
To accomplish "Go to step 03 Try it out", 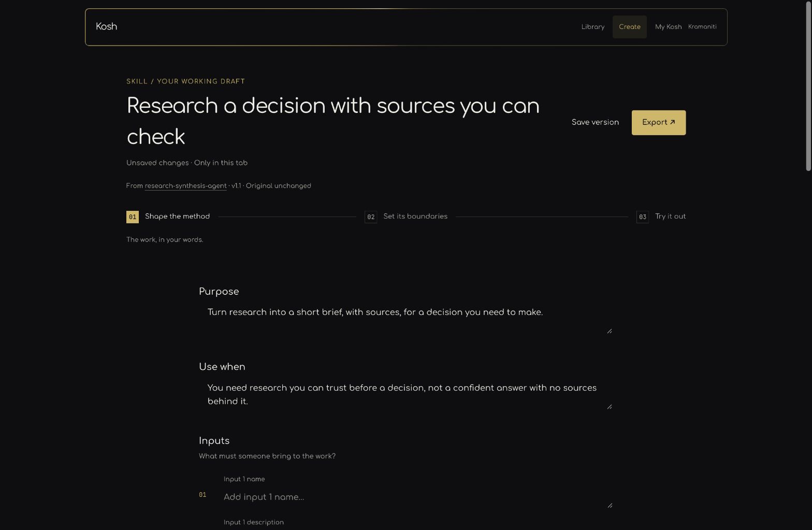I will click(661, 217).
